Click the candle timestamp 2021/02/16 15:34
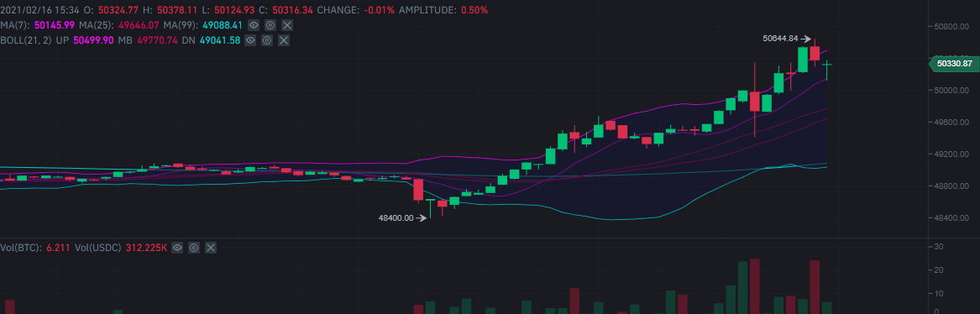The image size is (980, 314). (40, 11)
